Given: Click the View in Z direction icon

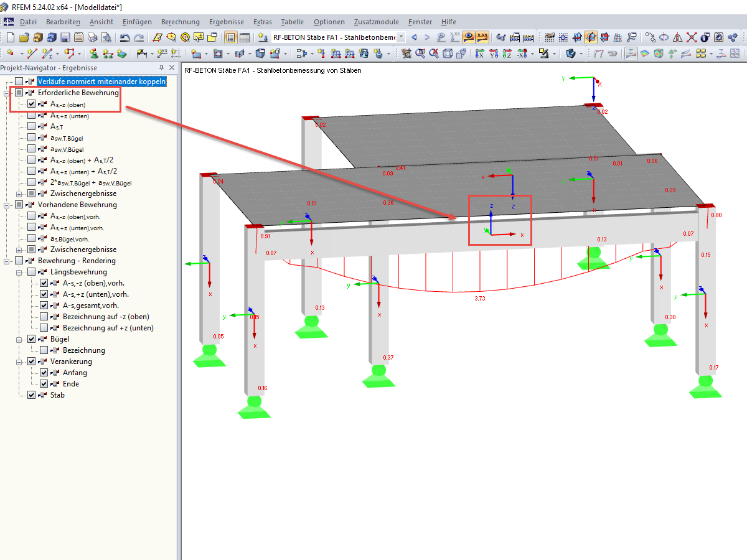Looking at the screenshot, I should click(x=507, y=54).
